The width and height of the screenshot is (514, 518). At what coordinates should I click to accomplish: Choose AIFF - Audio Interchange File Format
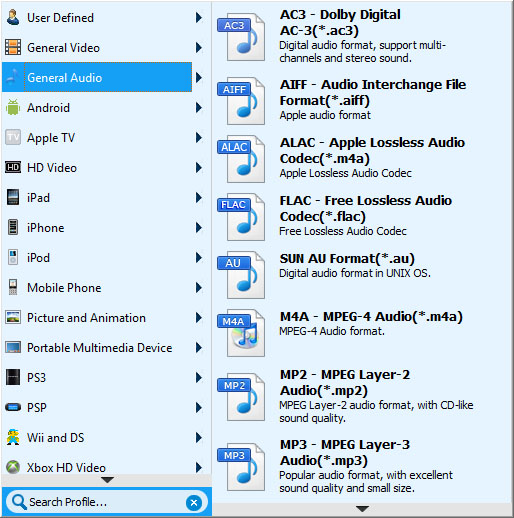coord(362,100)
